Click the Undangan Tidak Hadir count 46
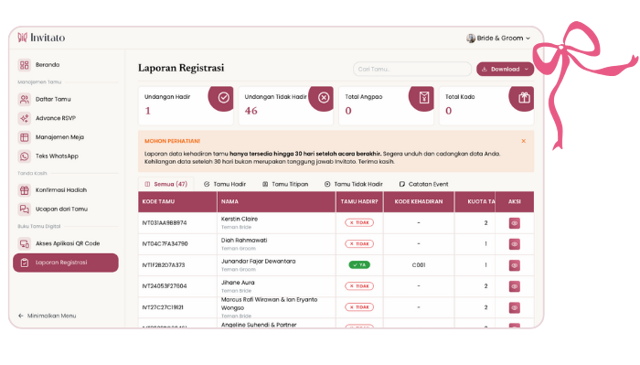Image resolution: width=640 pixels, height=365 pixels. [x=251, y=111]
